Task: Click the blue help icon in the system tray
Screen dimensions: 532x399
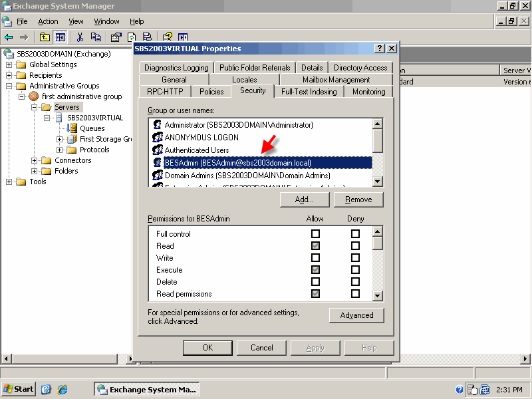Action: point(459,390)
